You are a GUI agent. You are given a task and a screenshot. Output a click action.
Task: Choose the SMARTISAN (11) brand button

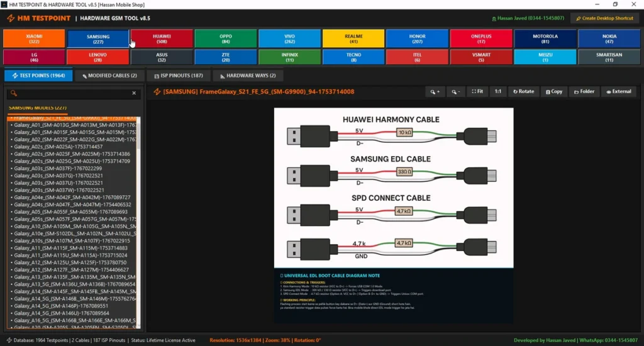click(609, 57)
